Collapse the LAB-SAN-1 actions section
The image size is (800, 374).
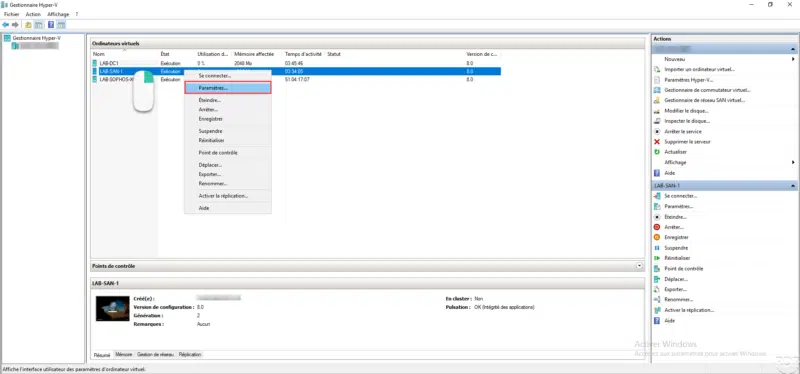tap(793, 186)
